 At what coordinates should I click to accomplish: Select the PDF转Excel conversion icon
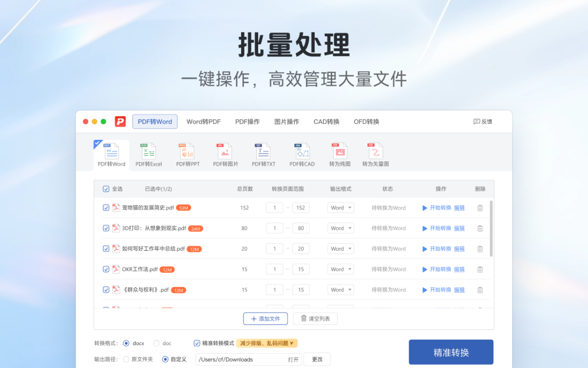[148, 155]
